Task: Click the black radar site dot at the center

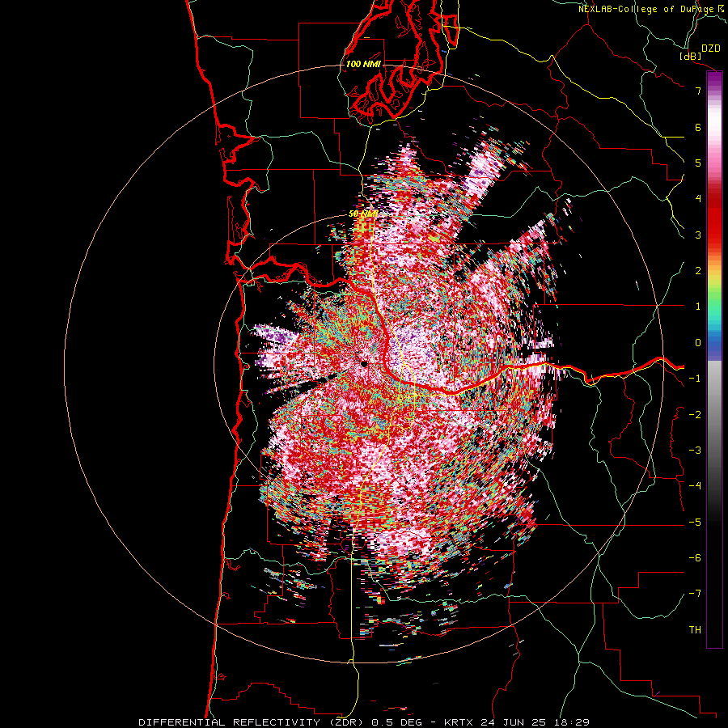Action: (x=364, y=365)
